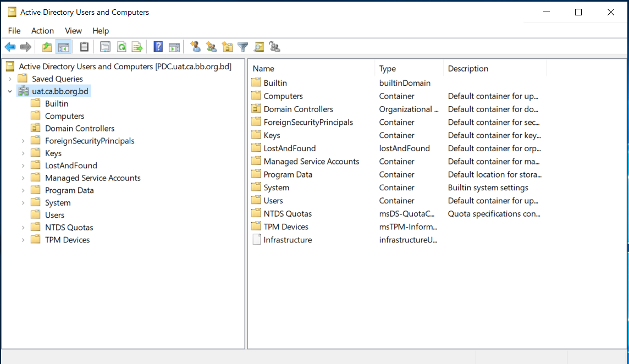629x364 pixels.
Task: Go up one level using the folder-arrow icon
Action: tap(47, 47)
